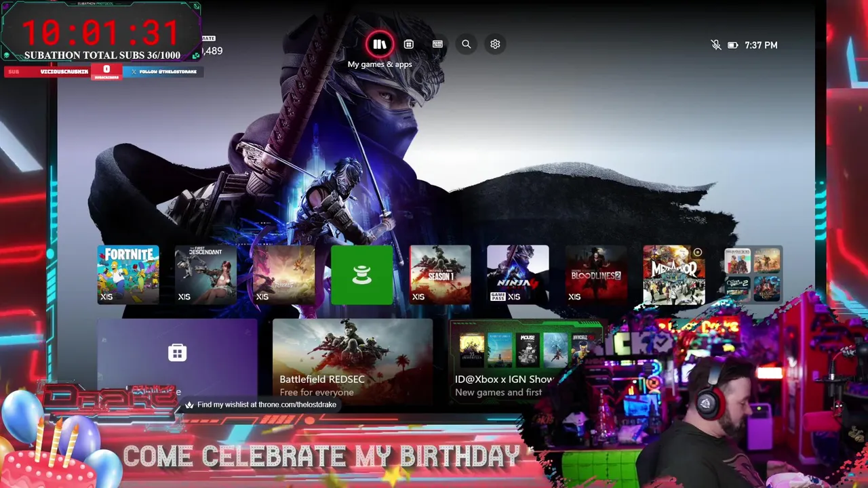
Task: Launch the Bloodlines 2 game tile
Action: (596, 274)
